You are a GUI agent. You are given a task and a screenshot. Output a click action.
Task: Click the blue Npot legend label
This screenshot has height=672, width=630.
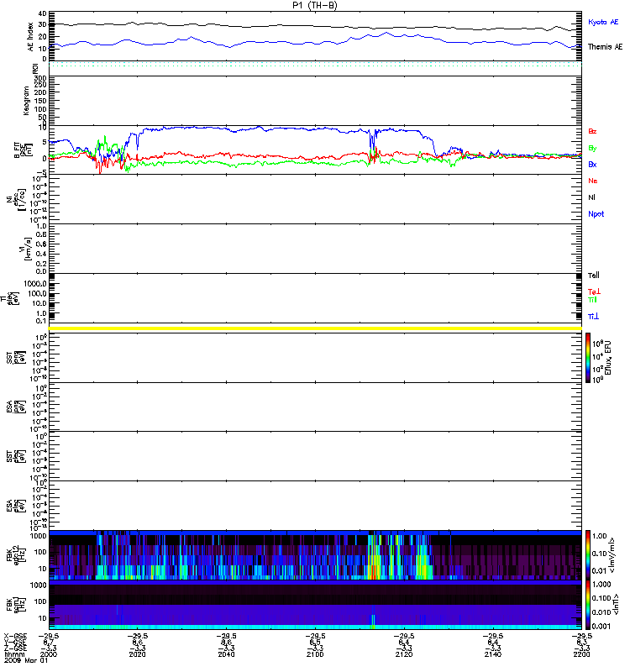pos(594,214)
